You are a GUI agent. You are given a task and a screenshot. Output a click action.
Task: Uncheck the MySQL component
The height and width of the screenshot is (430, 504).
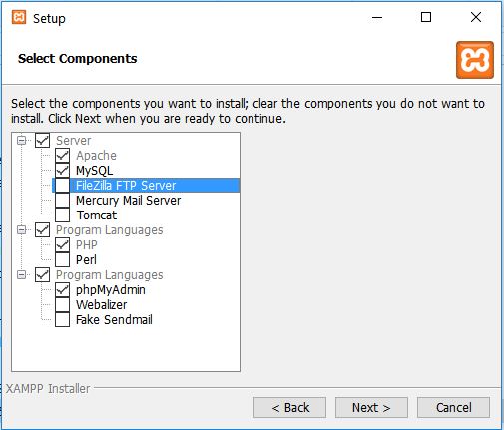[x=62, y=171]
